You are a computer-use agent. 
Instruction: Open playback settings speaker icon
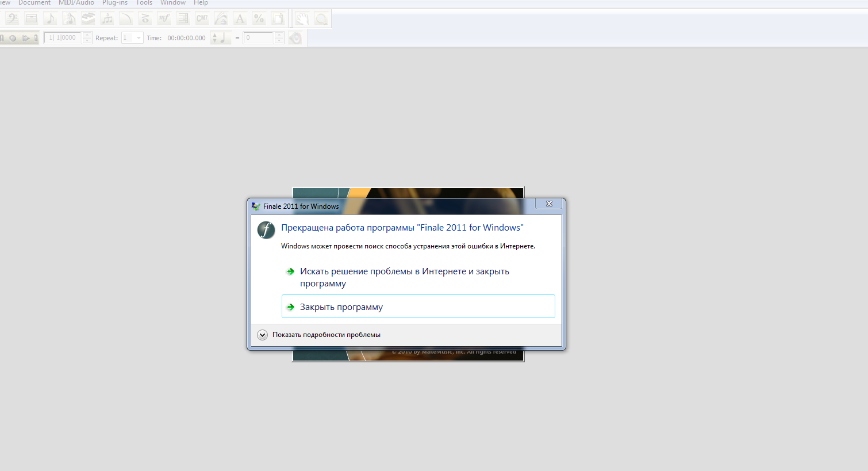295,38
